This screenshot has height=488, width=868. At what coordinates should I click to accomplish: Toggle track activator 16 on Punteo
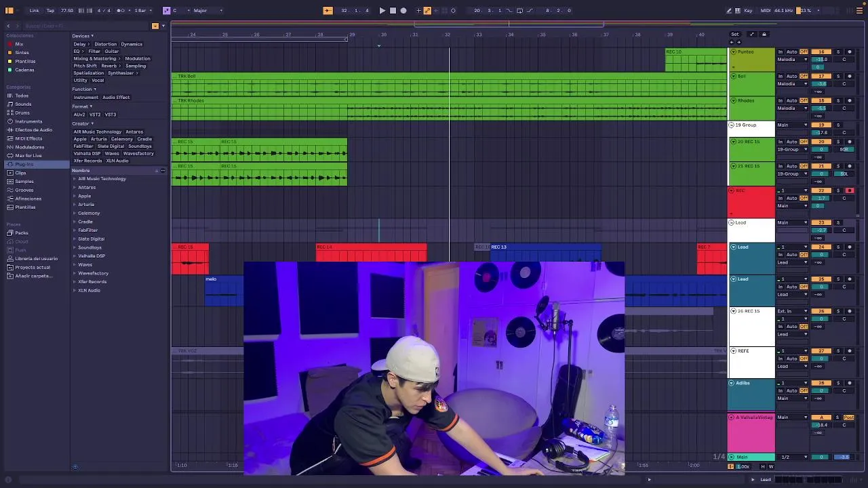point(821,52)
